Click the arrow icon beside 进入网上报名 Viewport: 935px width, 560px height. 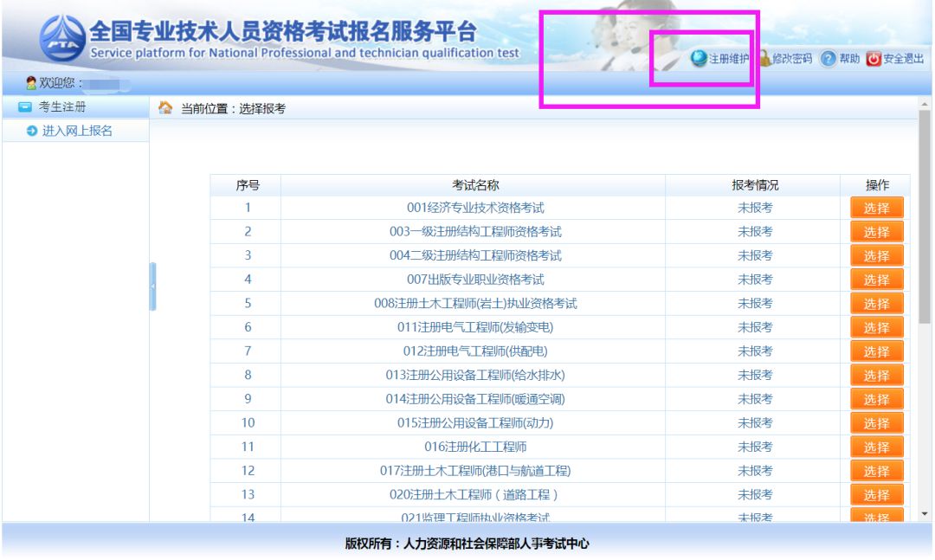(x=32, y=131)
